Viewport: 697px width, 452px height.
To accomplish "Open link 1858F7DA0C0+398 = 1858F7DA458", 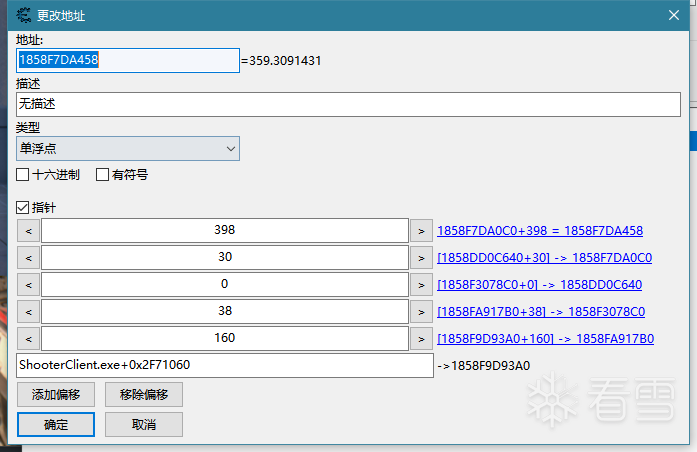I will (x=540, y=231).
